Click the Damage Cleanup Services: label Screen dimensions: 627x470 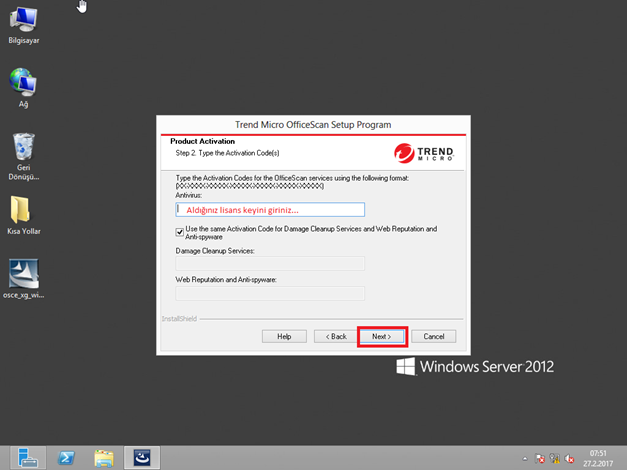[215, 251]
